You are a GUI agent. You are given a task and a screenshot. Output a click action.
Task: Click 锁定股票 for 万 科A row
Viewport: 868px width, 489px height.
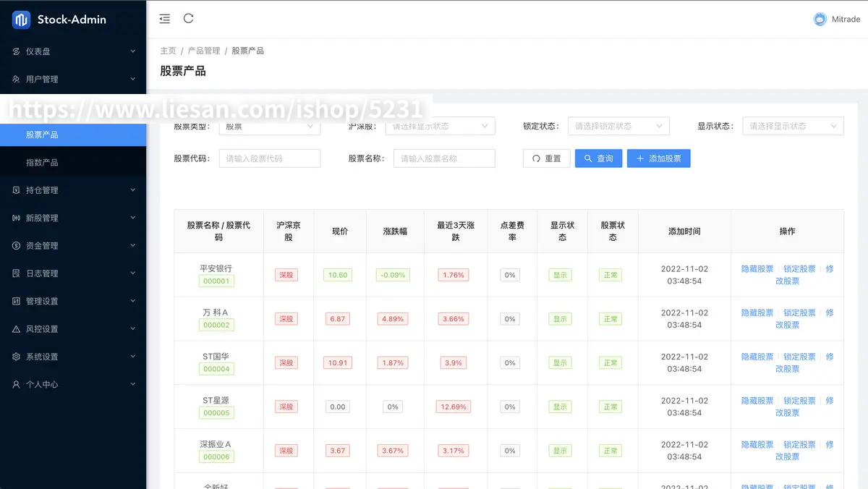click(799, 313)
